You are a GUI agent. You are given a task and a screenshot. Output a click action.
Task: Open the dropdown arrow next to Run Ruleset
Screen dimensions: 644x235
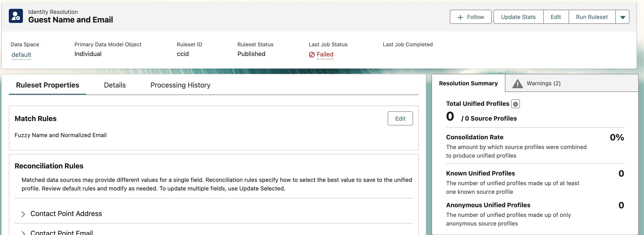point(622,17)
